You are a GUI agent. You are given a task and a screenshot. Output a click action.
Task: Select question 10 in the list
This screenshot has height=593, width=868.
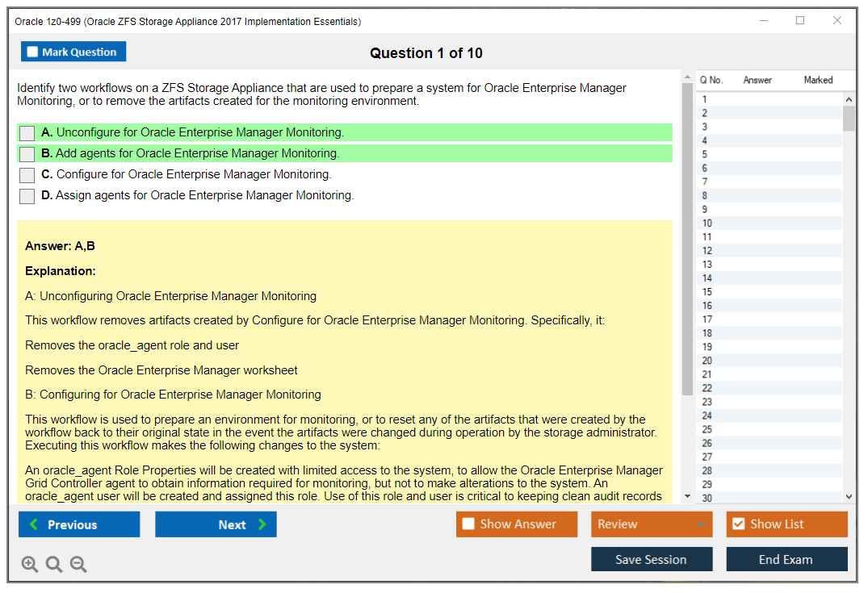(769, 223)
